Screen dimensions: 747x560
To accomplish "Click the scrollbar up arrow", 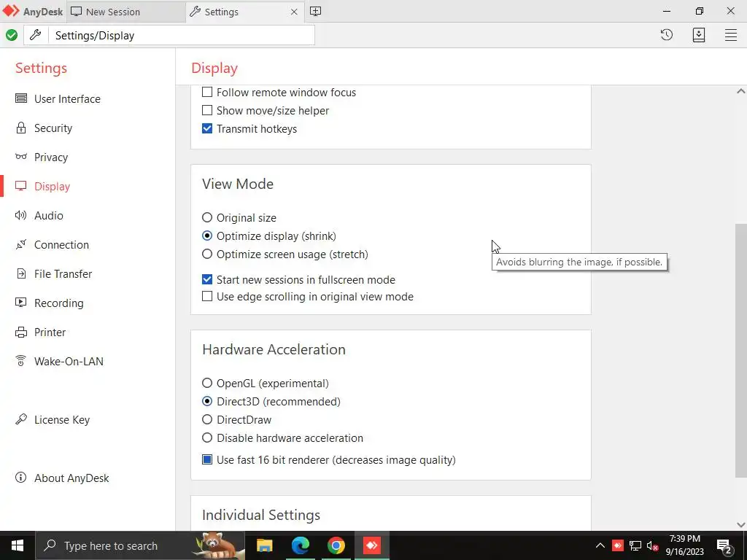I will tap(741, 91).
